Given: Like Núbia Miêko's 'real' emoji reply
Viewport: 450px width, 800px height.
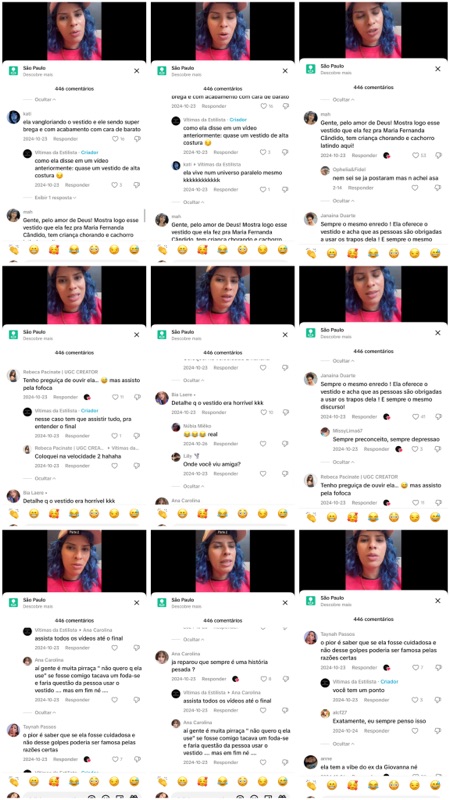Looking at the screenshot, I should (263, 443).
